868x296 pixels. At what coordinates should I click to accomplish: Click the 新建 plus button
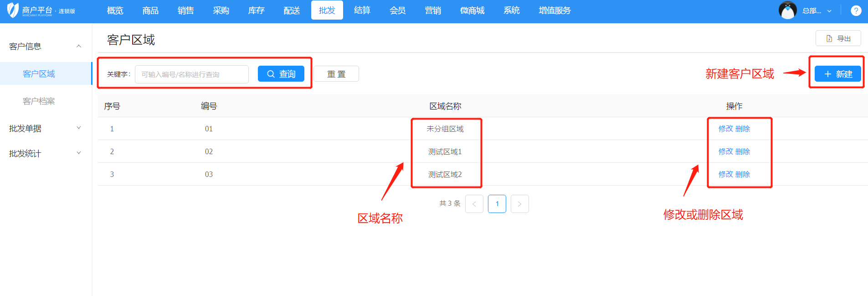(837, 74)
